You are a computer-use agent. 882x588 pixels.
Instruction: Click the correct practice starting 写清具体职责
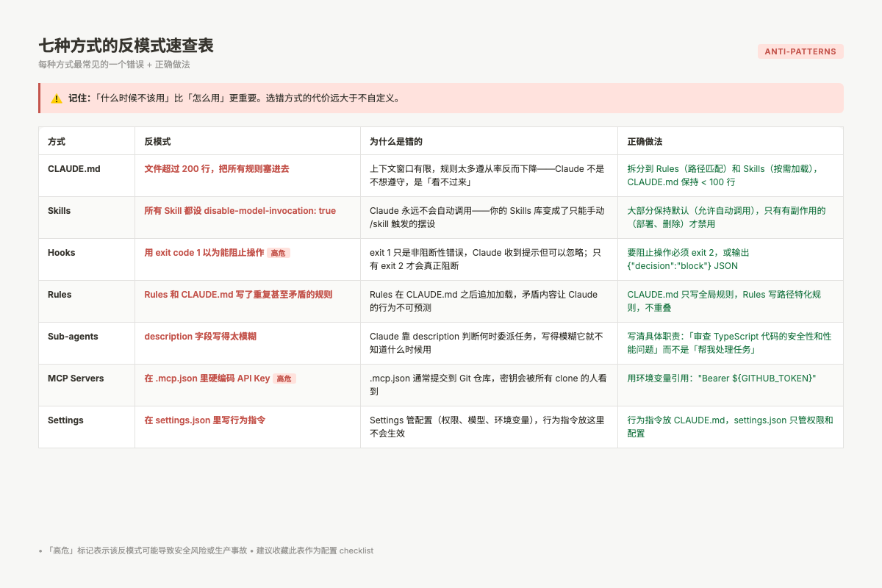tap(729, 343)
